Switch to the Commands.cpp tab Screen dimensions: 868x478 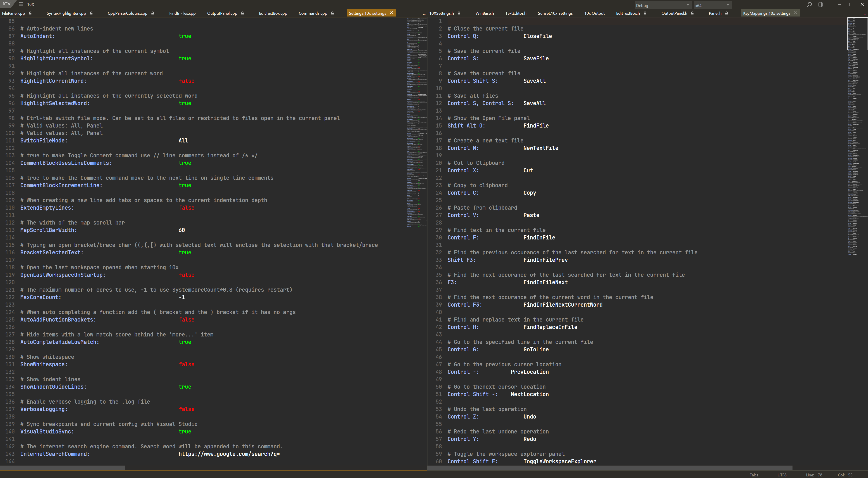click(x=313, y=13)
